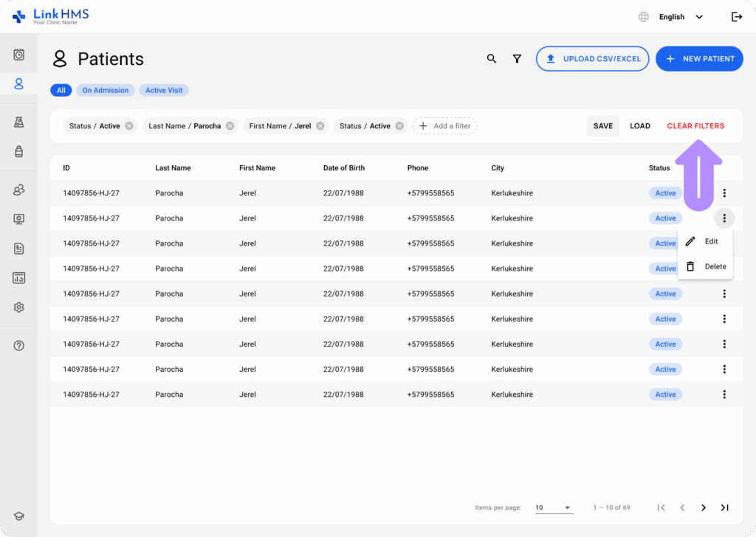Click the logout icon at top right
Image resolution: width=756 pixels, height=537 pixels.
(x=737, y=16)
